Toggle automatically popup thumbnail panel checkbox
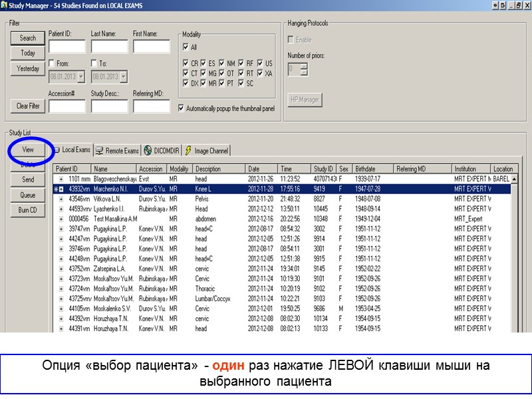Image resolution: width=532 pixels, height=399 pixels. click(x=181, y=108)
